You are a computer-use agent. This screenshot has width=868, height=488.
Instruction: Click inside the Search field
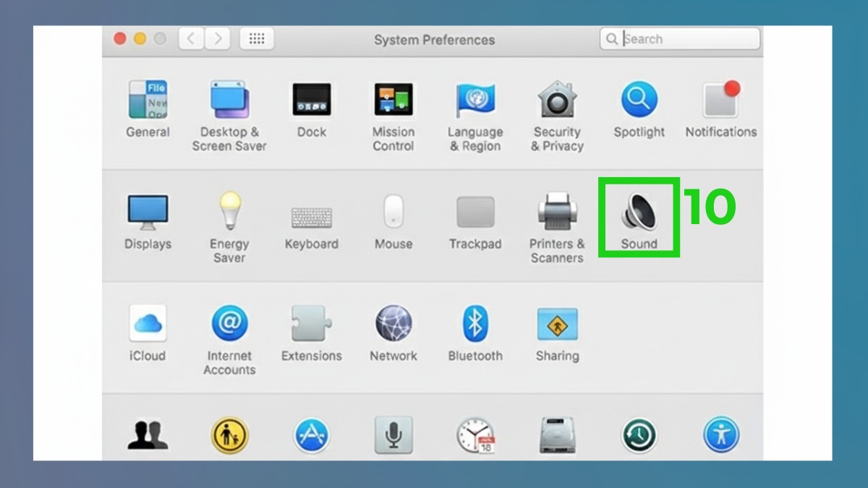[x=680, y=38]
